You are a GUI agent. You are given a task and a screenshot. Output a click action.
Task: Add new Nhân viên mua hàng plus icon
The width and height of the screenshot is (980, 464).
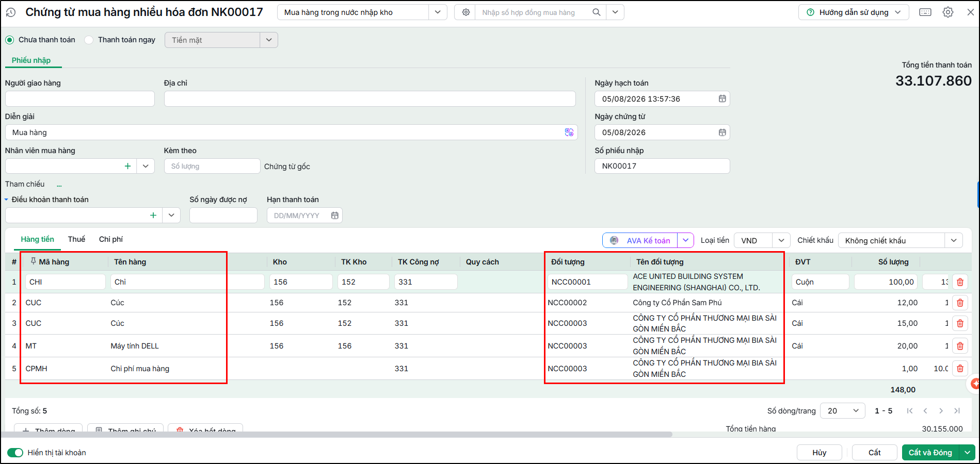point(127,166)
